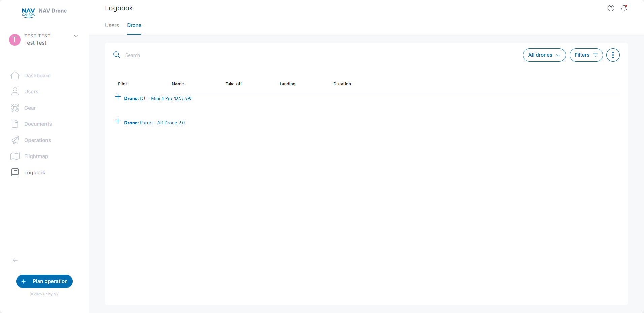Collapse the sidebar with the arrow icon
Screen dimensions: 644x313
click(14, 260)
